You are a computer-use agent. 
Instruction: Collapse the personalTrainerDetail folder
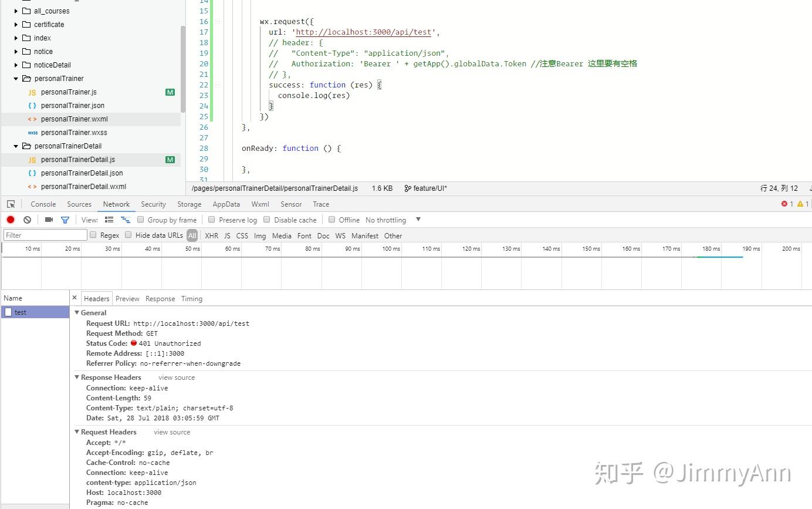(16, 146)
